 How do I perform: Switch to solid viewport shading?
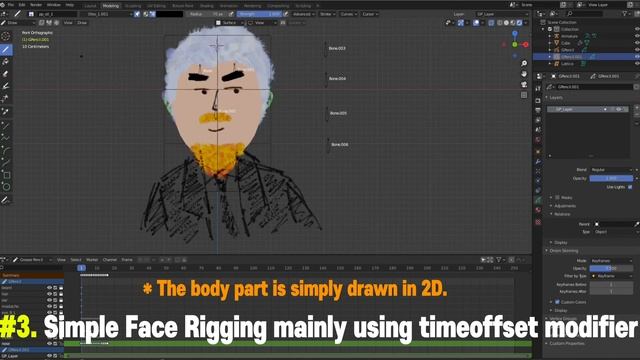coord(506,23)
